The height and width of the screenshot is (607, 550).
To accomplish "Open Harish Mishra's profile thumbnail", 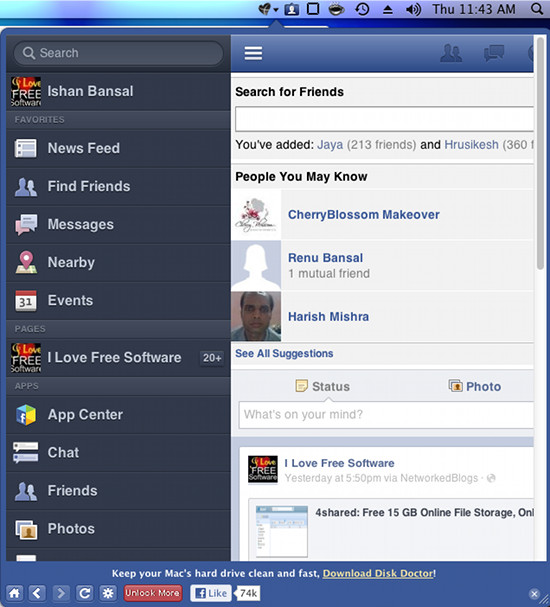I will (256, 316).
